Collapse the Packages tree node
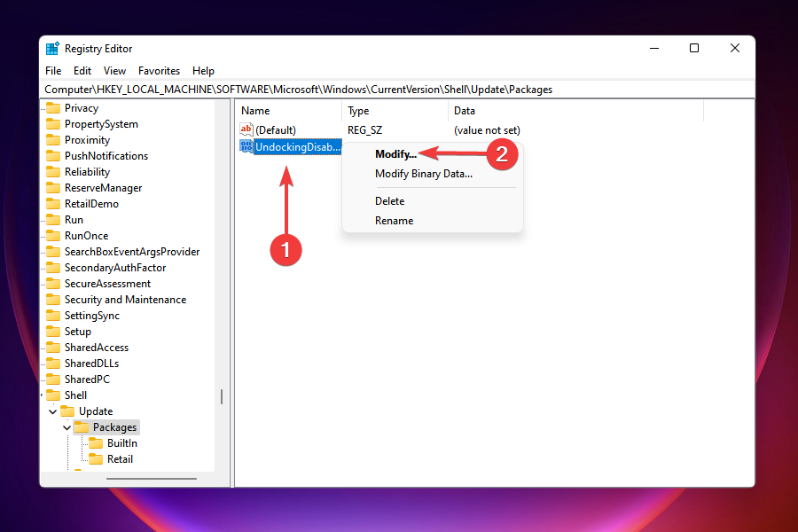 [67, 427]
